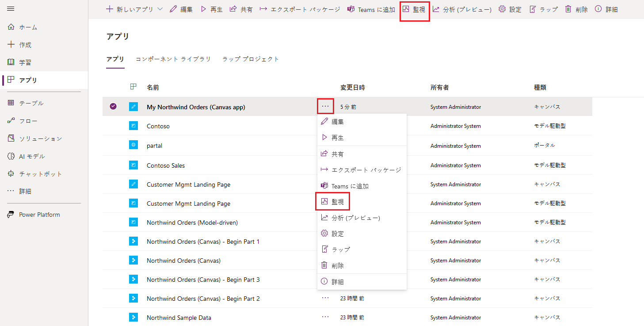Viewport: 644px width, 326px height.
Task: Open more options for My Northwind Orders
Action: [325, 106]
